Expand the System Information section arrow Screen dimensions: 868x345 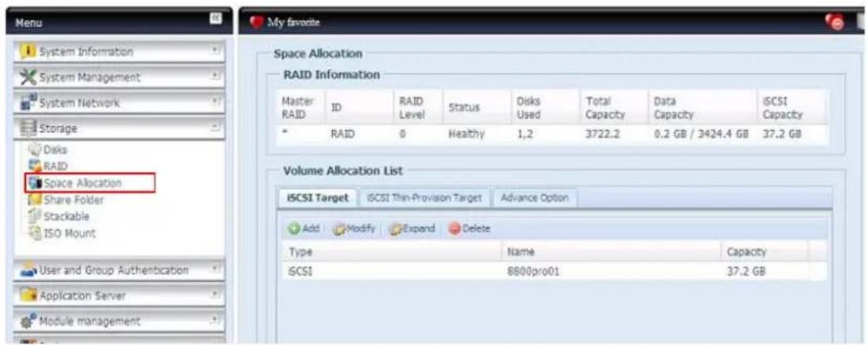click(215, 52)
